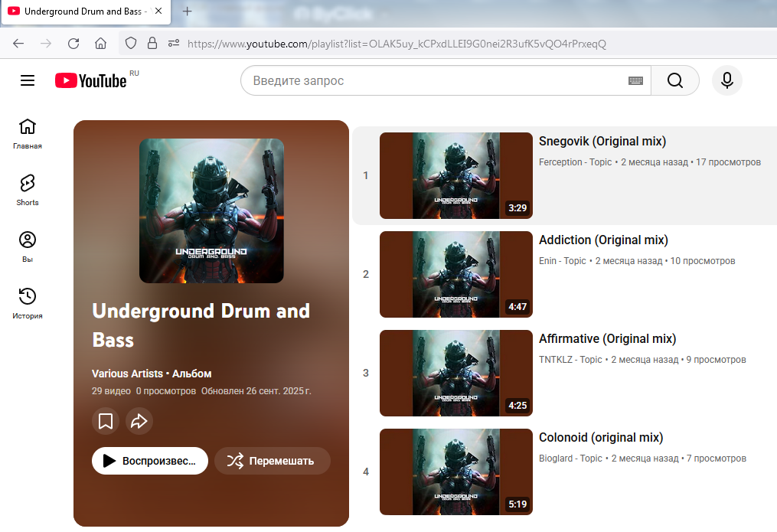The height and width of the screenshot is (532, 777).
Task: Open the Various Artists link
Action: click(x=127, y=374)
